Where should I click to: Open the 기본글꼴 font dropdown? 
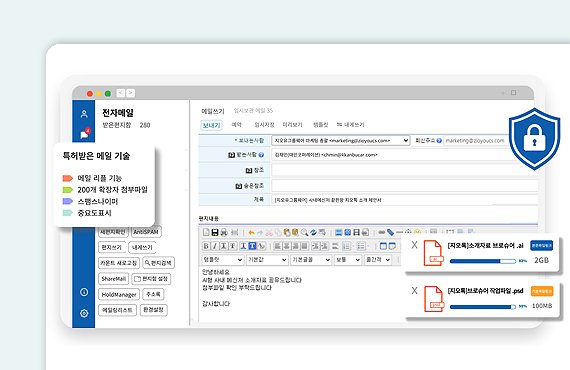pos(311,260)
